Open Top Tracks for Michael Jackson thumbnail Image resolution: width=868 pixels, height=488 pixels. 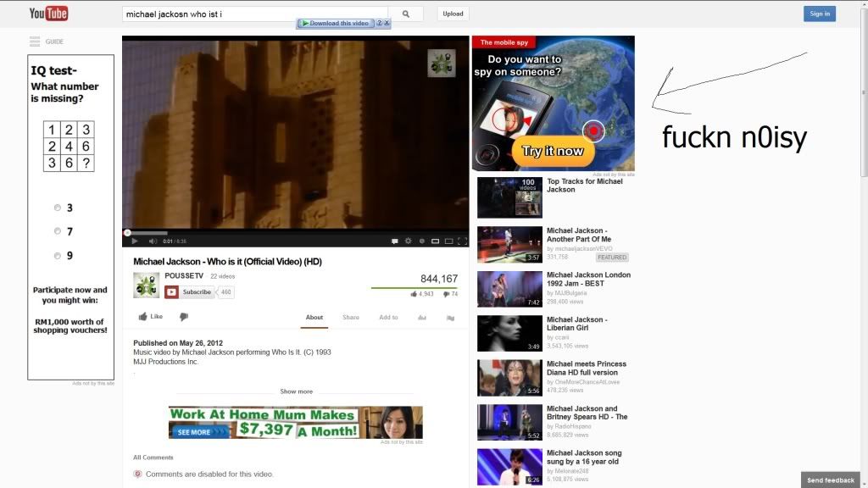(x=509, y=197)
